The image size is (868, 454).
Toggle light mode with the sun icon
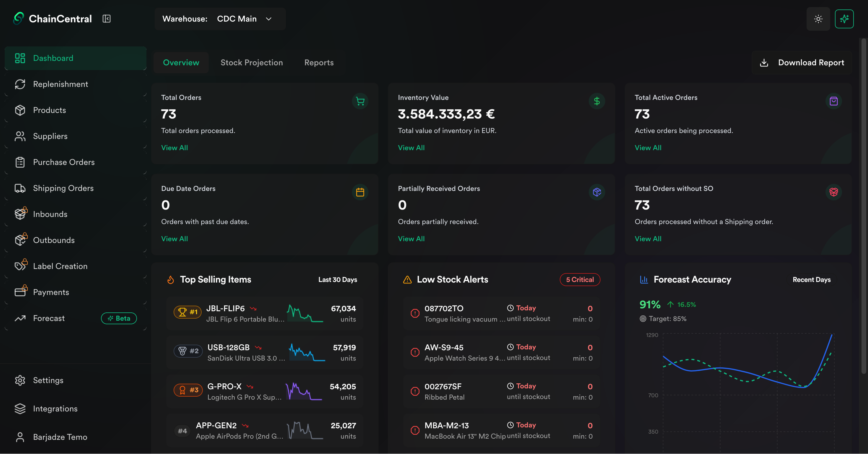click(818, 19)
